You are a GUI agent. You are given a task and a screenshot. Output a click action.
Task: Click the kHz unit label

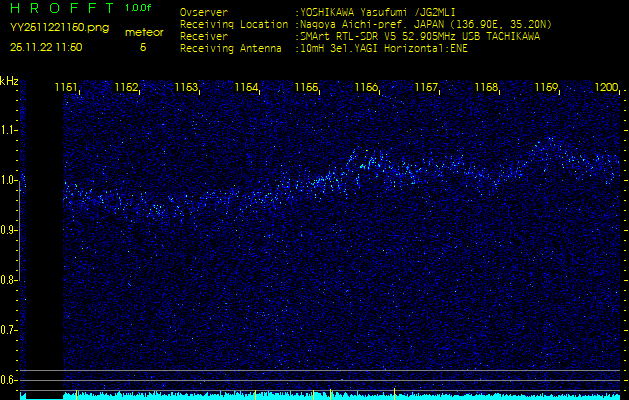[10, 81]
